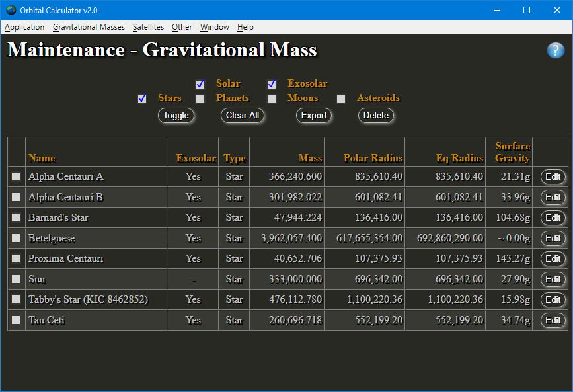Open the Application menu

point(24,27)
